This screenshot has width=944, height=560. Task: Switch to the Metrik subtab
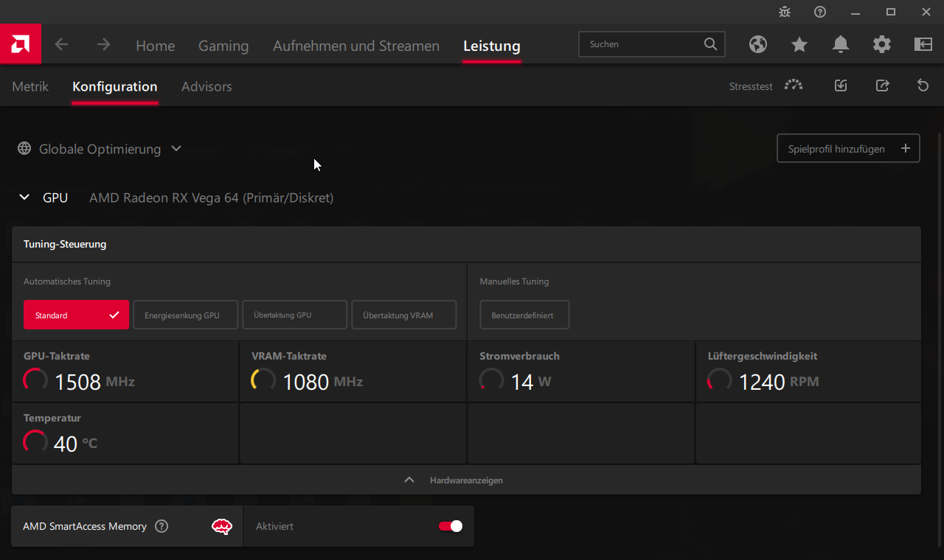click(30, 86)
